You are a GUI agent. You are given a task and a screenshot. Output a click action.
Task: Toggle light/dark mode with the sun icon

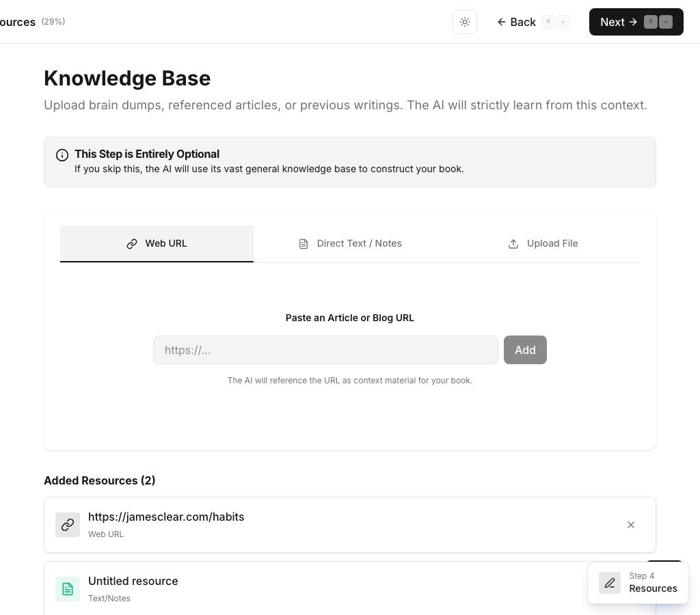click(x=465, y=22)
